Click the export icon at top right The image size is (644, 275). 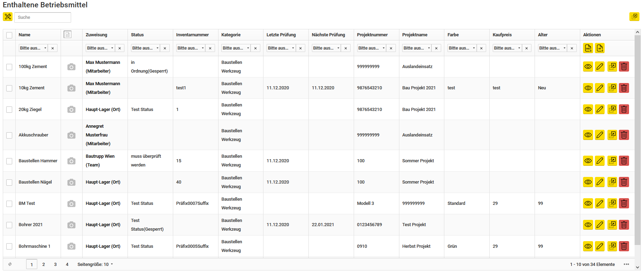point(634,16)
